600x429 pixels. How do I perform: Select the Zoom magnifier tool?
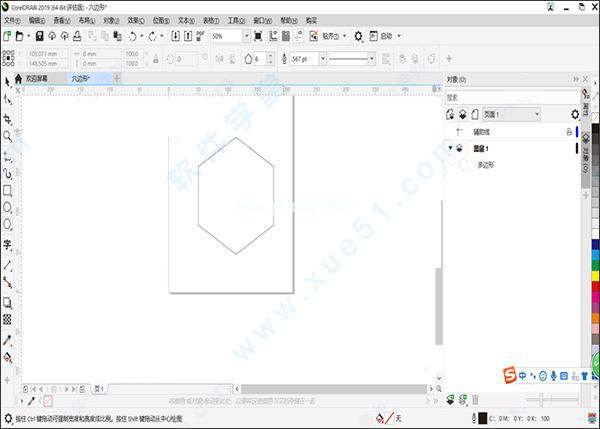point(7,136)
